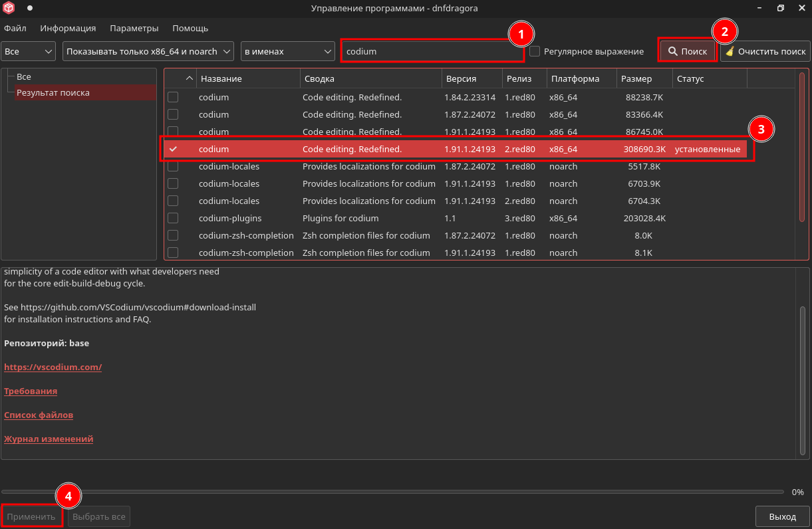Open the 'в именах' search scope dropdown
Image resolution: width=812 pixels, height=529 pixels.
click(287, 51)
